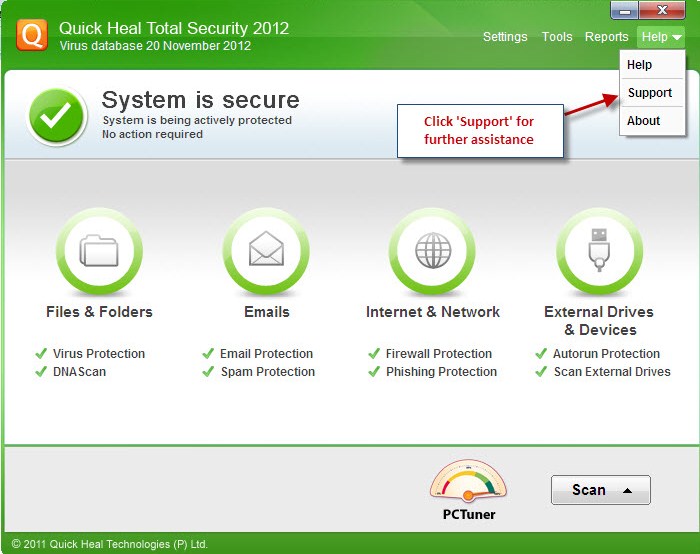
Task: Open the Settings menu
Action: [x=505, y=37]
